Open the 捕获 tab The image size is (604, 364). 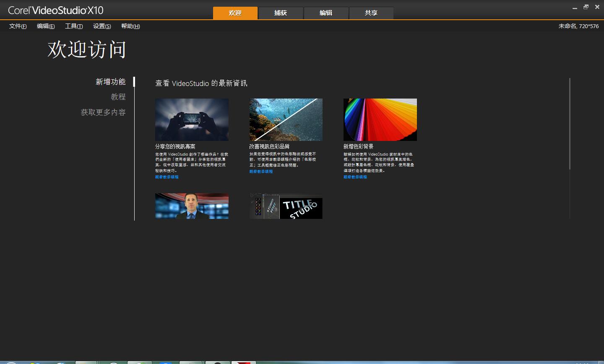point(281,13)
